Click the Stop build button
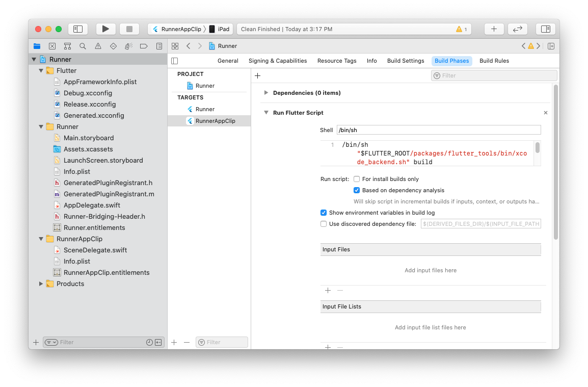The height and width of the screenshot is (387, 588). pos(129,29)
